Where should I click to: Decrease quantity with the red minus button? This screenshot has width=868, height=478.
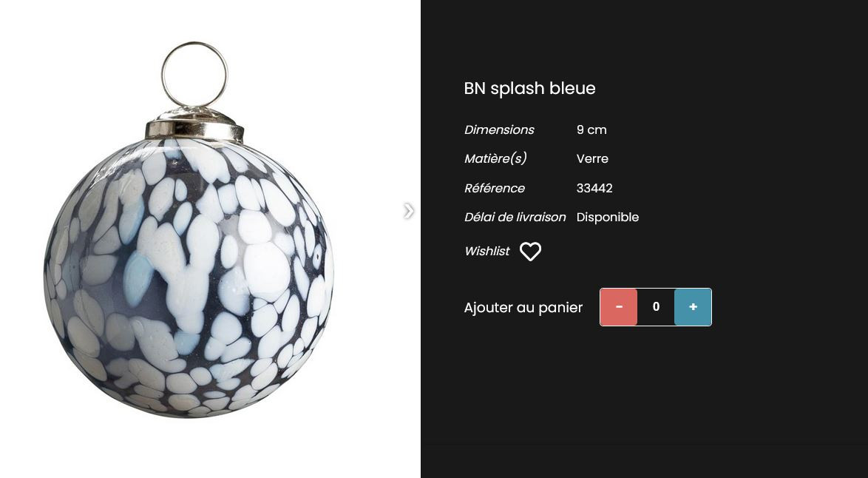pos(619,307)
